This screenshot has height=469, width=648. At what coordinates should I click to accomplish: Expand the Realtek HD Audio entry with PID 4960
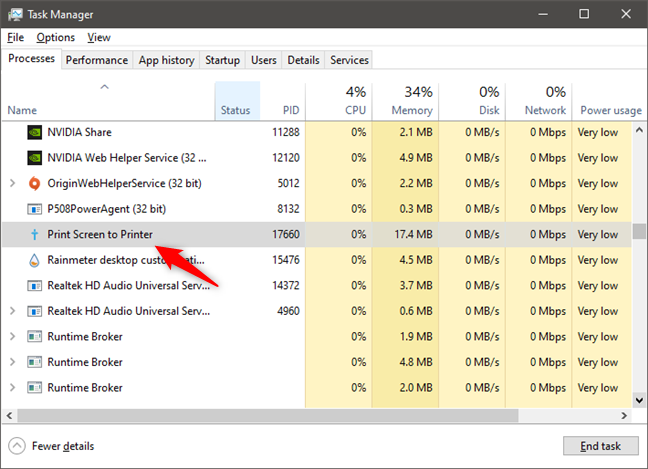click(x=12, y=311)
